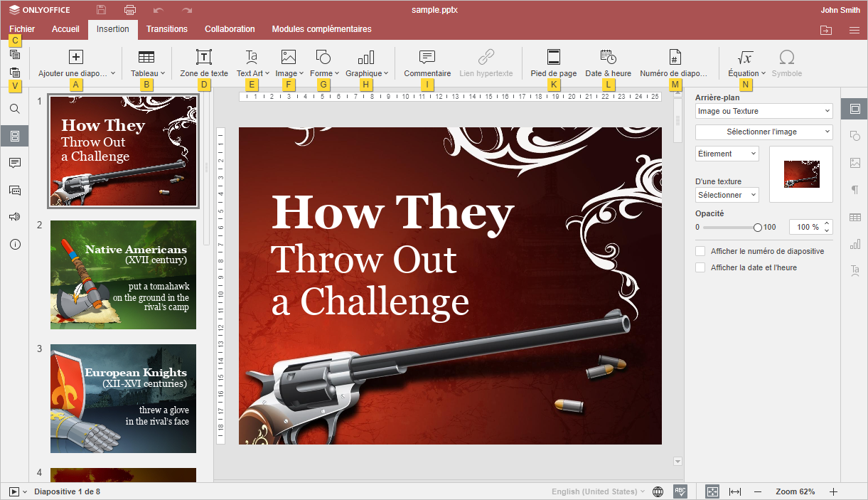
Task: Toggle spell checking in status bar
Action: 680,491
